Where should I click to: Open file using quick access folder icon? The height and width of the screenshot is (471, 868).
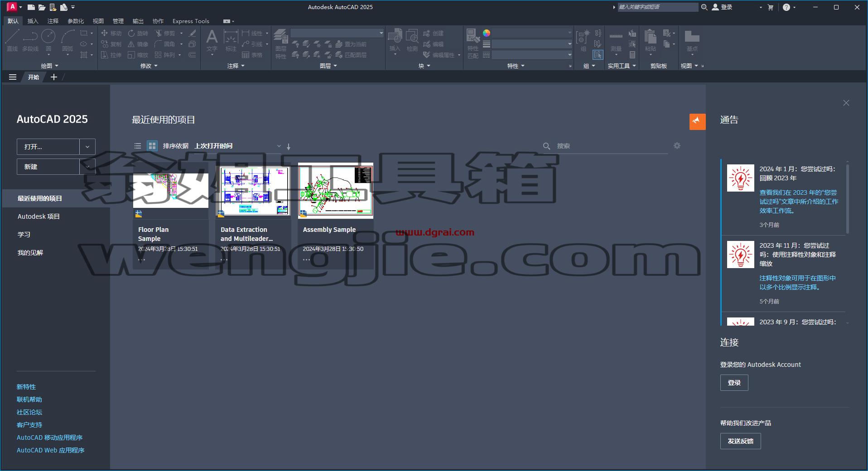42,7
